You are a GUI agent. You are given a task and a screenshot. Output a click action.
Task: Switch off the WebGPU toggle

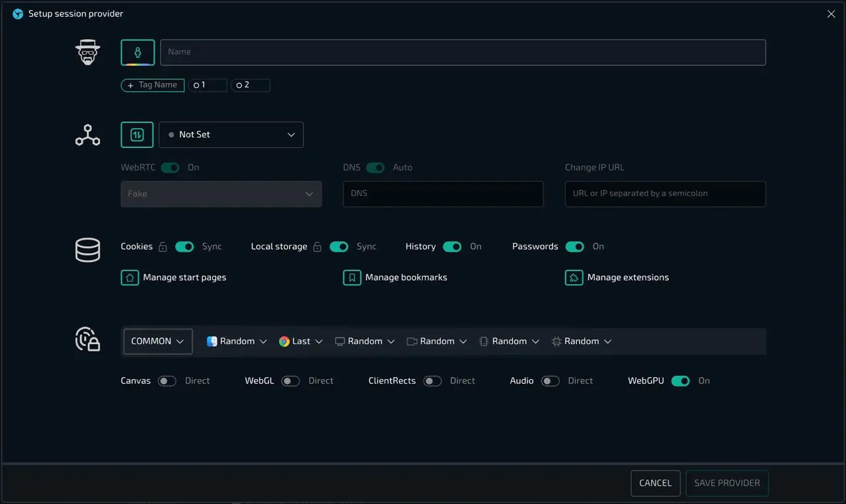[x=681, y=380]
